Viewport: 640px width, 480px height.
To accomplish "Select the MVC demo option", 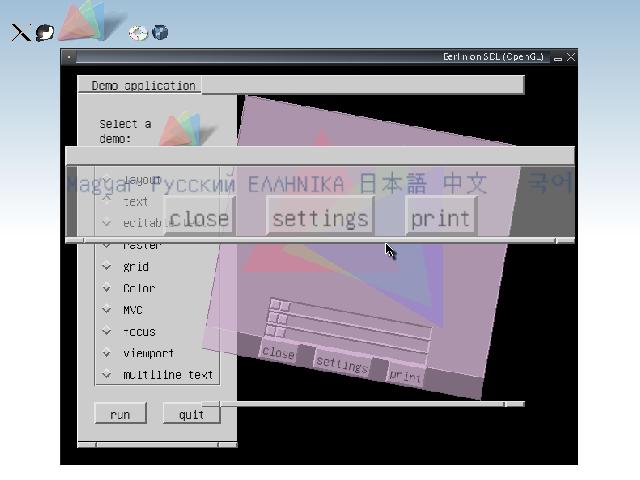I will point(107,310).
